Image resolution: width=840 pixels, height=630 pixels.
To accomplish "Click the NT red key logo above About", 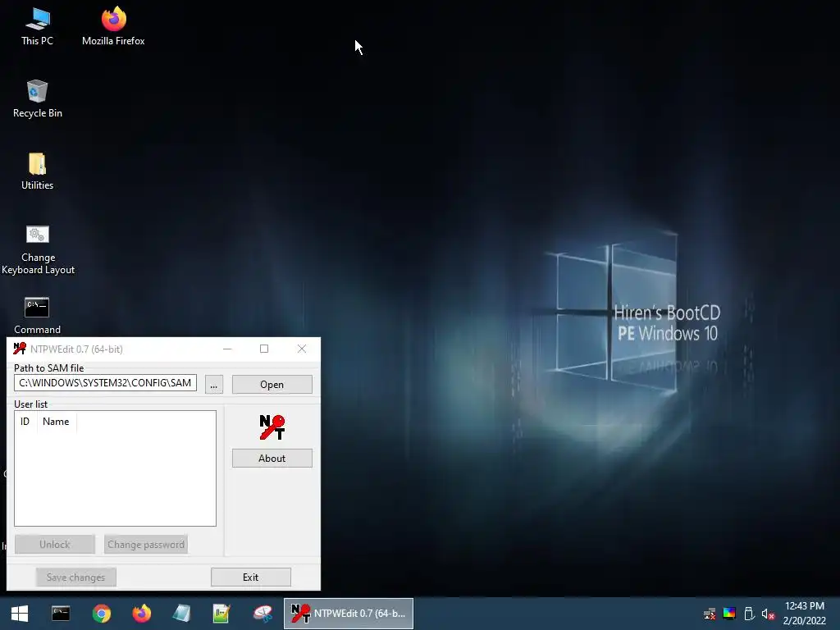I will click(272, 427).
